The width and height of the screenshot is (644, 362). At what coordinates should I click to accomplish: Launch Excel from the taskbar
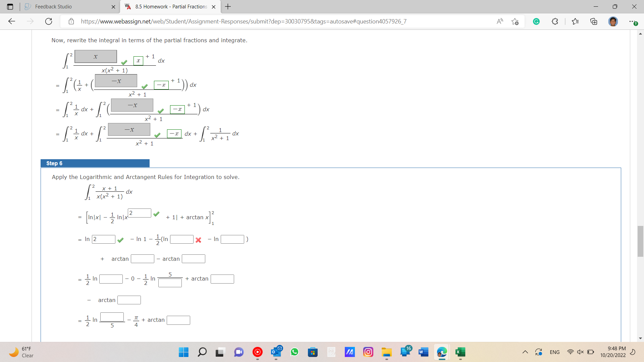tap(460, 352)
